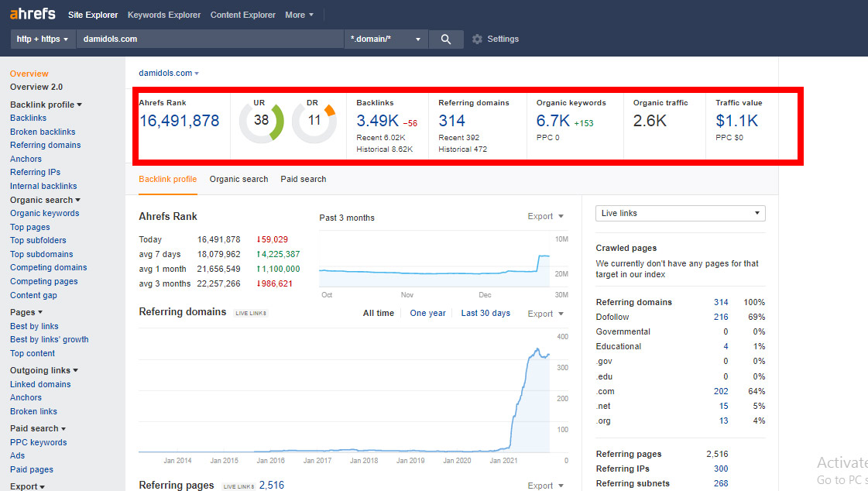868x491 pixels.
Task: Open Best by links' growth link
Action: pos(50,339)
